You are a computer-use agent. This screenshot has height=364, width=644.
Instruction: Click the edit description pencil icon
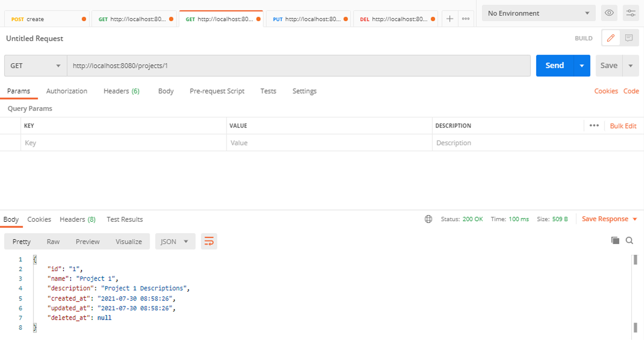point(610,38)
